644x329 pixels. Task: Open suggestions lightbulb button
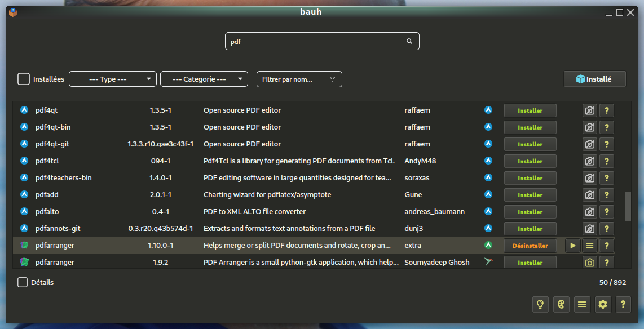pyautogui.click(x=540, y=304)
